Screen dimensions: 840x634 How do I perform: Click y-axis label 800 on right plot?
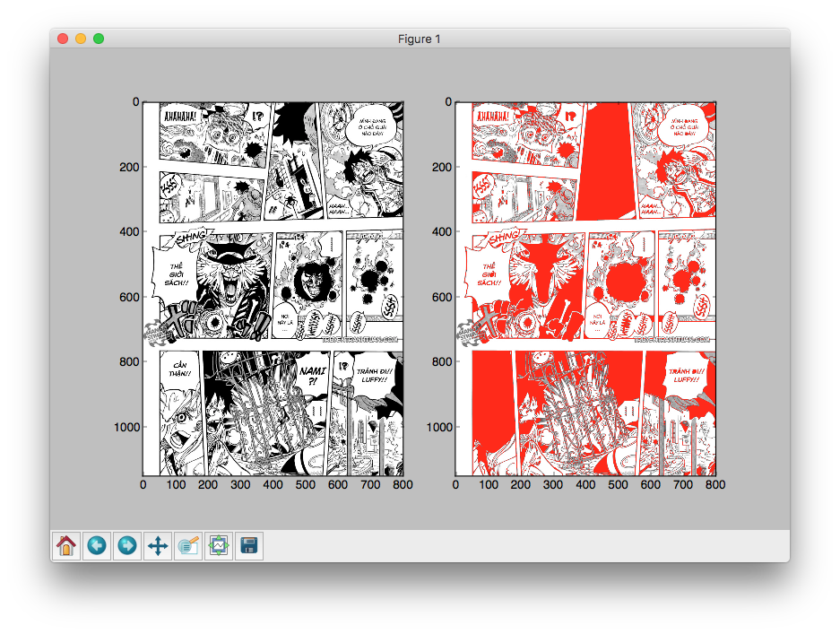click(x=442, y=361)
